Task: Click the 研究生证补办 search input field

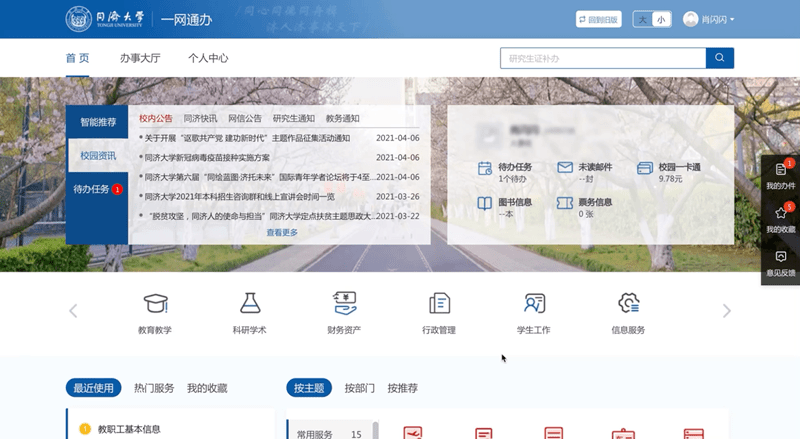Action: click(602, 58)
